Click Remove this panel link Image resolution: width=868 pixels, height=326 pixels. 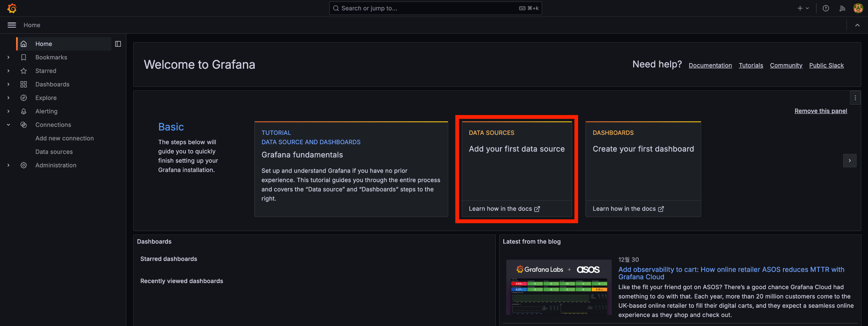coord(820,111)
